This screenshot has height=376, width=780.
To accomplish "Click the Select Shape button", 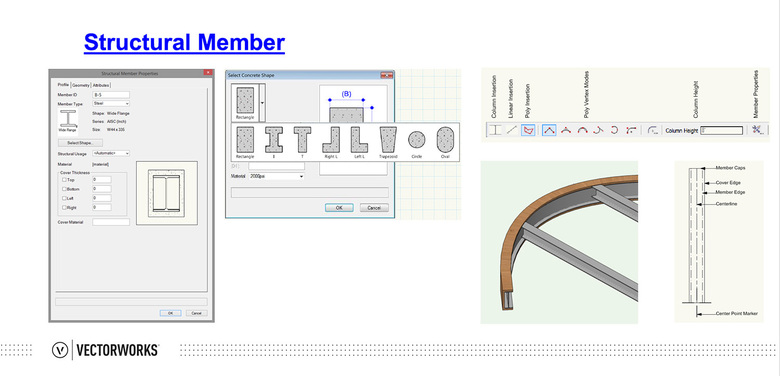I will point(81,143).
